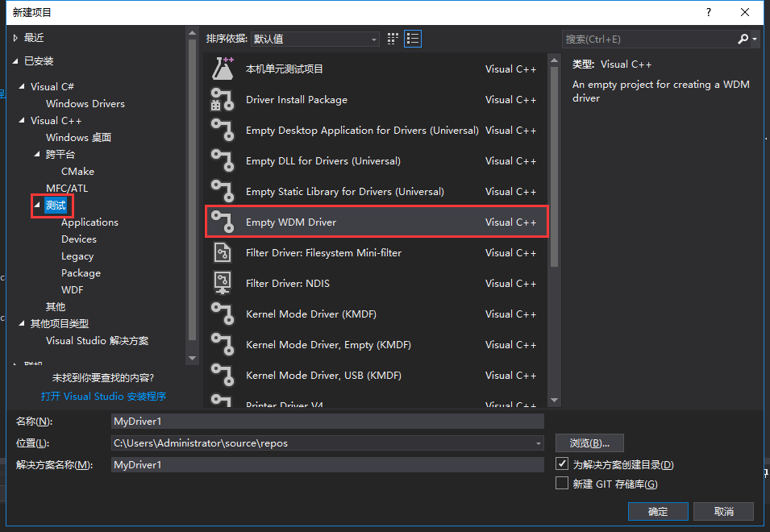Click the Kernel Mode Driver, Empty (KMDF) icon

tap(223, 344)
